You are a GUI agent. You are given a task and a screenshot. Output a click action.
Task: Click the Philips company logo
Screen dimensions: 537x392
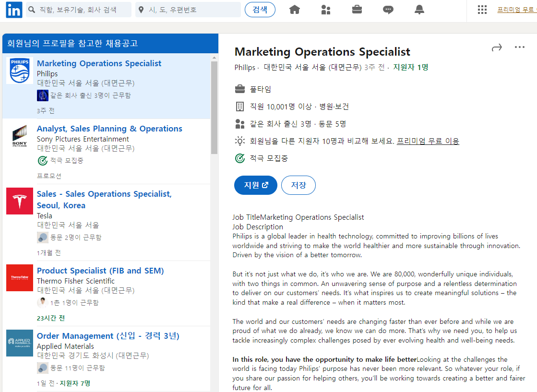20,71
